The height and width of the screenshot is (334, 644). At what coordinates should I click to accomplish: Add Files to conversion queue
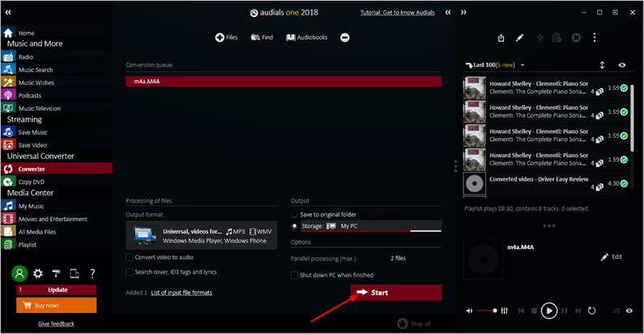point(226,37)
